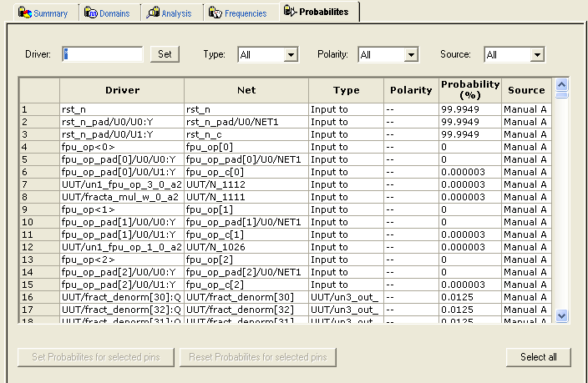Sort by Probability (%) column header
This screenshot has height=383, width=588.
469,90
